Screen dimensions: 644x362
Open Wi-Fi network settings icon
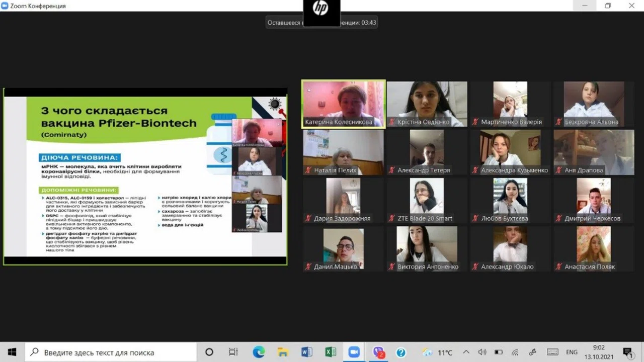[515, 352]
